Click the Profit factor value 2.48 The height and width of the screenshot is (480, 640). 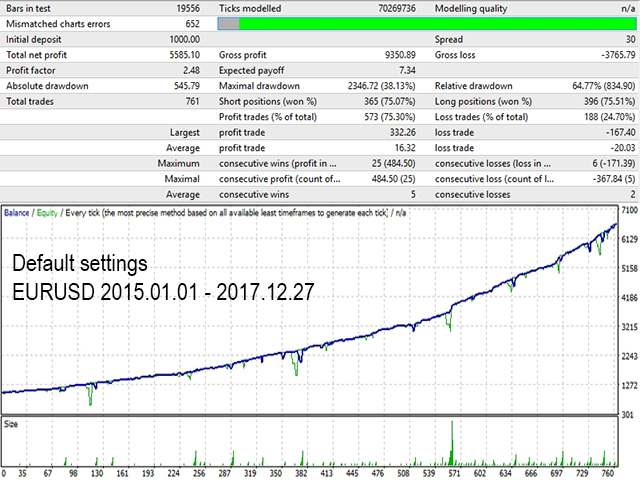[191, 70]
